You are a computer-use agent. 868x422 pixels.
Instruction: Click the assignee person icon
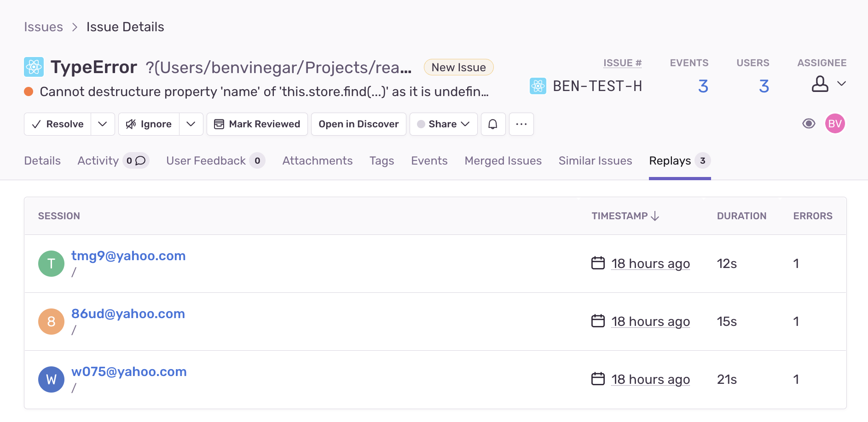point(820,84)
